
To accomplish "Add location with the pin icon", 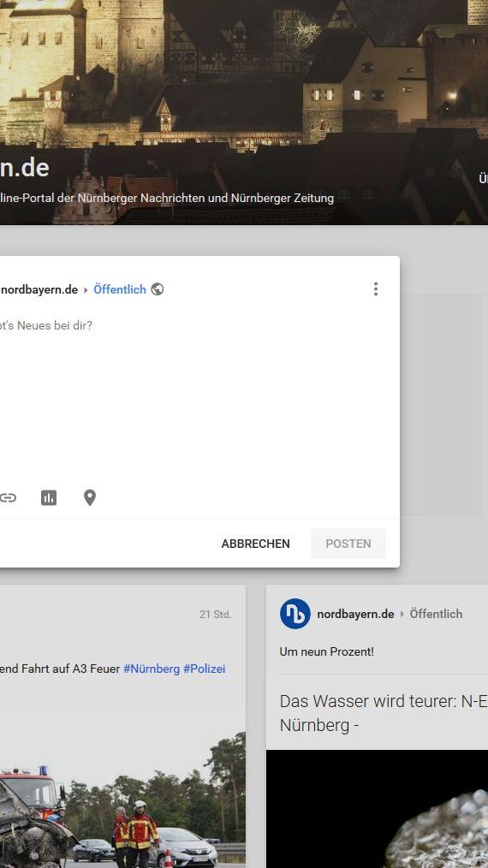I will pos(90,497).
